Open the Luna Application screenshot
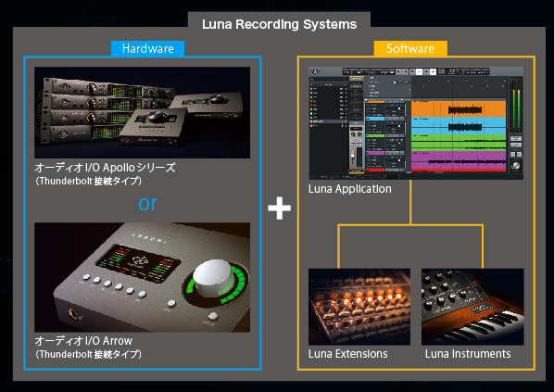The height and width of the screenshot is (392, 554). point(416,123)
